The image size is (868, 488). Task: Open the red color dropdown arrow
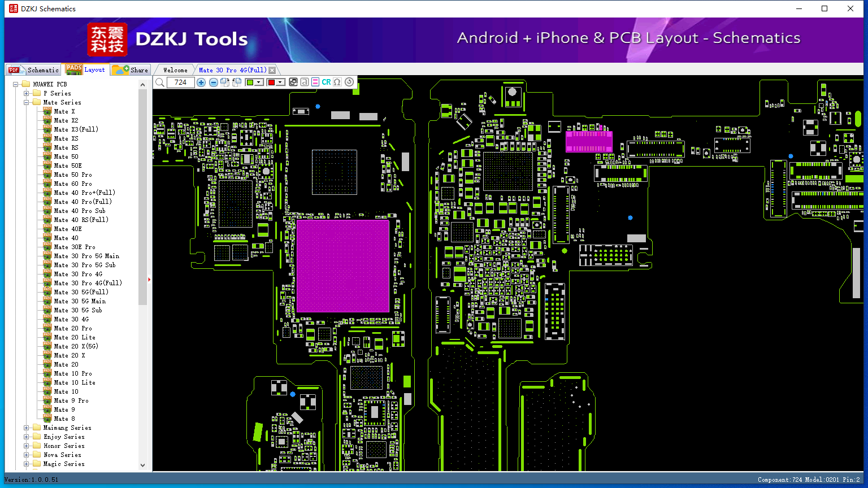280,82
